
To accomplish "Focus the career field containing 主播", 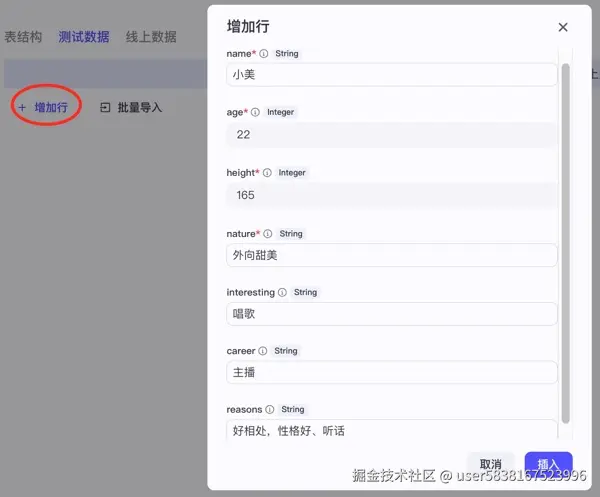I will click(x=391, y=372).
